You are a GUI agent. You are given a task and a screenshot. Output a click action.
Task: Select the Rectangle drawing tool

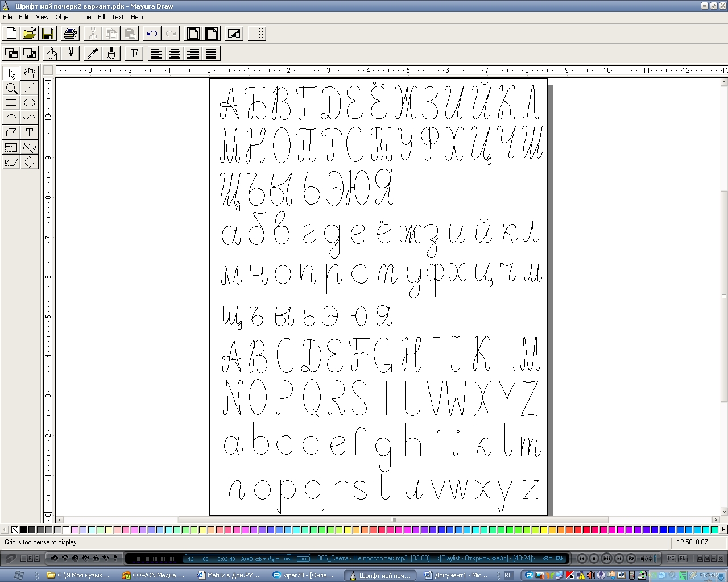tap(11, 103)
